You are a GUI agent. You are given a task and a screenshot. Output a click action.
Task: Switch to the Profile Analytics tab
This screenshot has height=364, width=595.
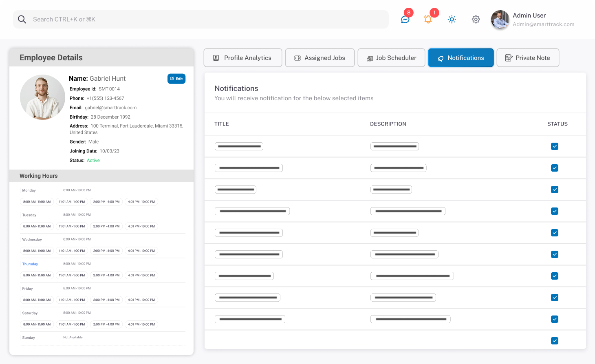[x=242, y=58]
